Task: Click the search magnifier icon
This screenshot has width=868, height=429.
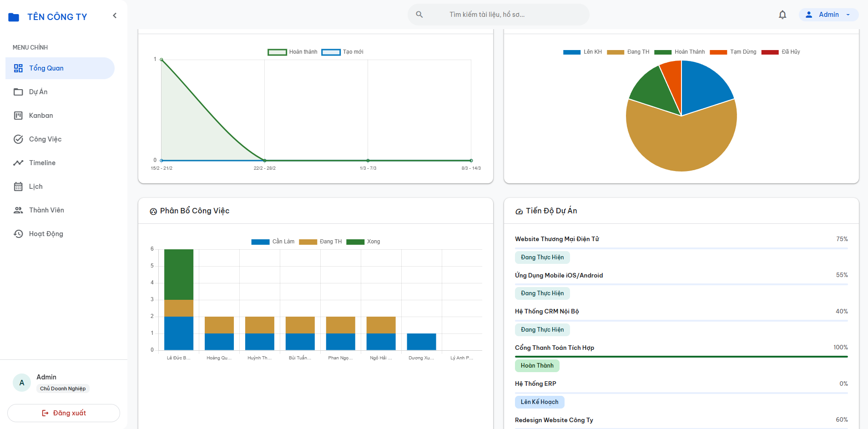Action: [419, 15]
